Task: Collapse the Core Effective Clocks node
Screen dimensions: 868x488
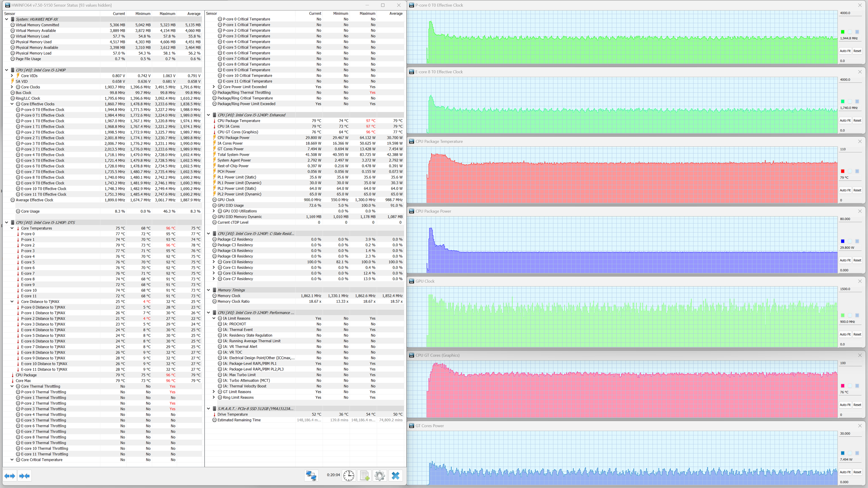Action: tap(12, 104)
